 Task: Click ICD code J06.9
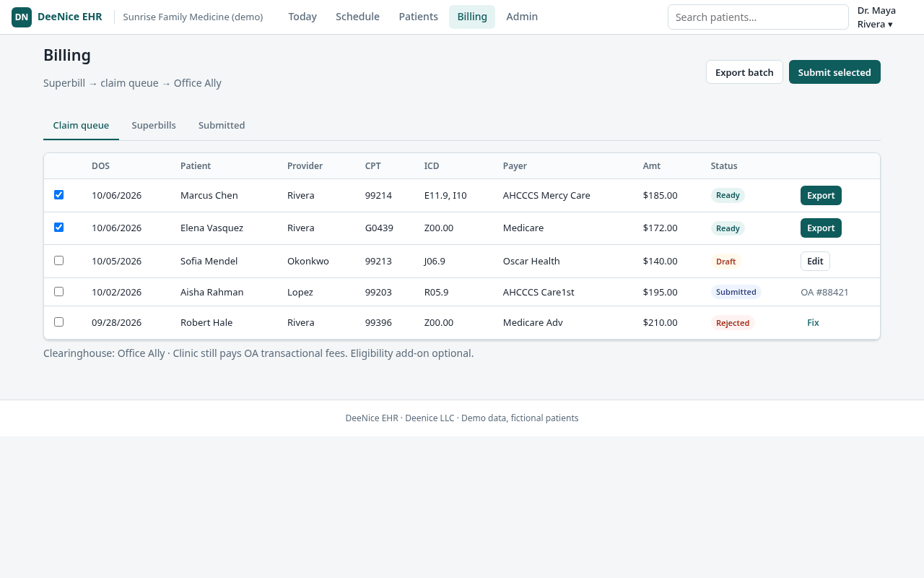(x=435, y=262)
